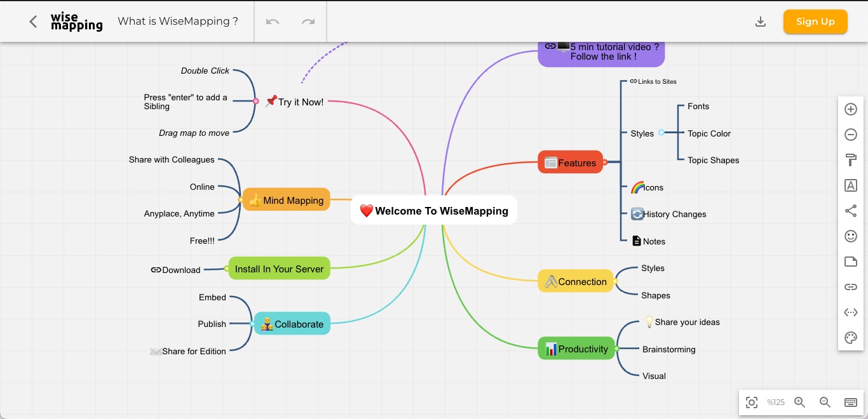Download the mind map using export icon

coord(761,22)
